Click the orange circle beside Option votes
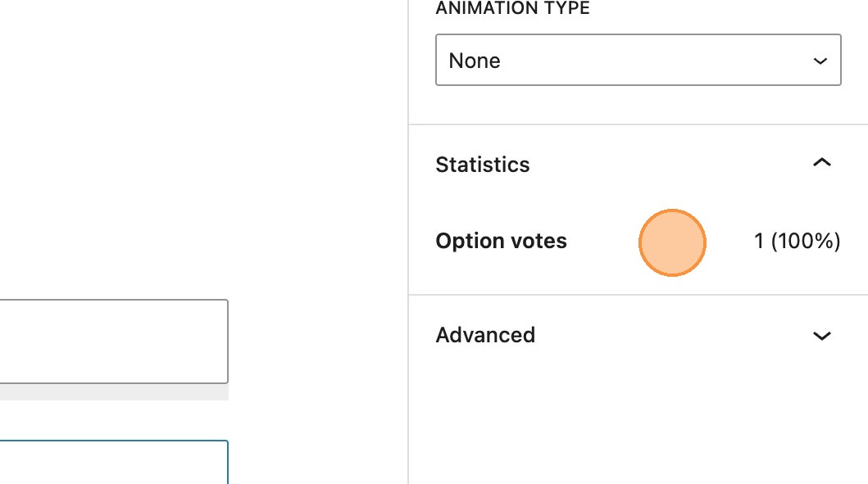The width and height of the screenshot is (868, 484). pos(672,242)
